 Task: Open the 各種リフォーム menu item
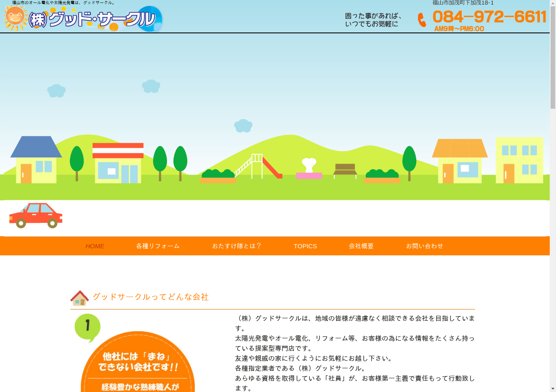pyautogui.click(x=158, y=246)
